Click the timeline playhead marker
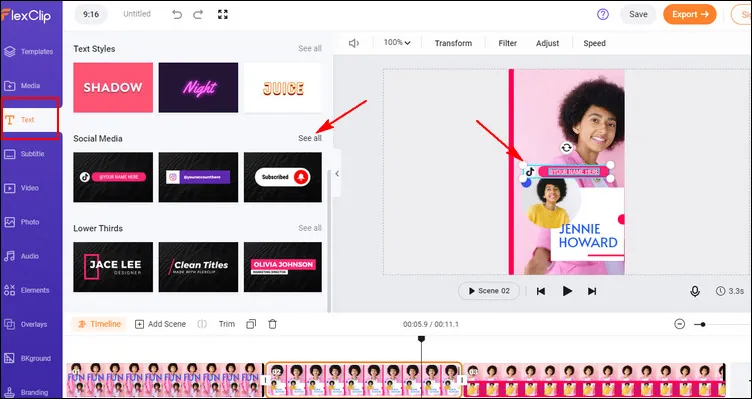The height and width of the screenshot is (399, 752). click(422, 339)
